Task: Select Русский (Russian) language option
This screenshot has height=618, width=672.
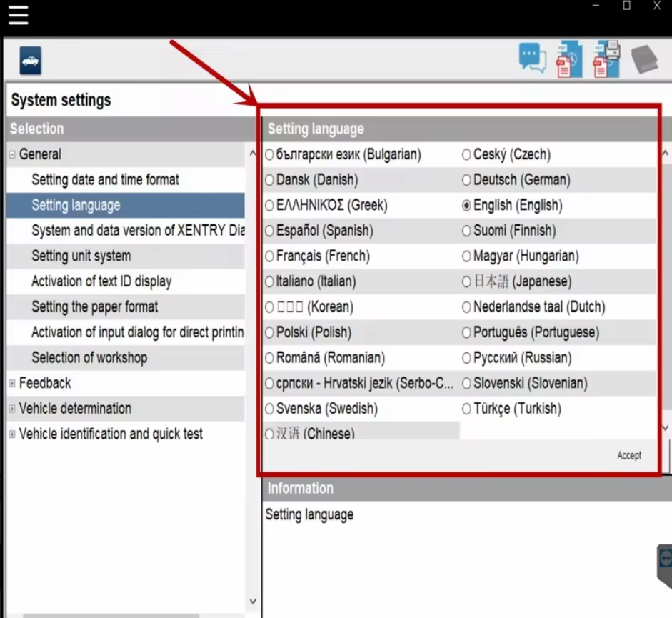Action: 466,358
